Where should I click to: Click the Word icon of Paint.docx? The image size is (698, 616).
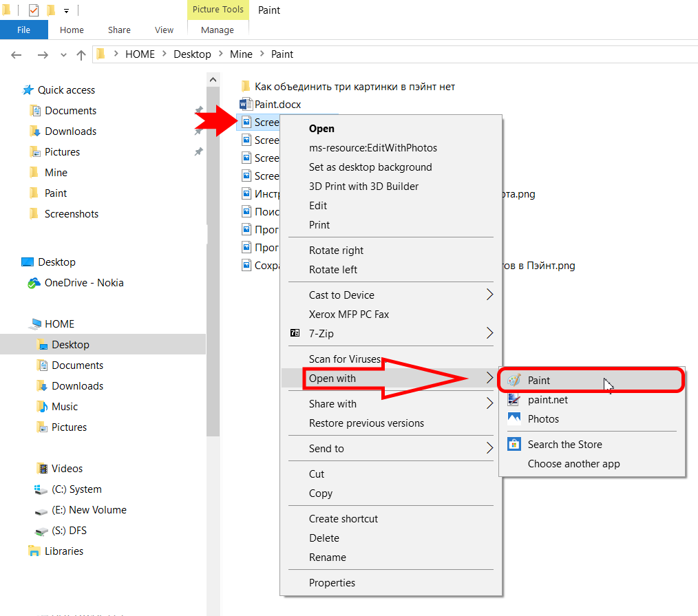coord(246,105)
